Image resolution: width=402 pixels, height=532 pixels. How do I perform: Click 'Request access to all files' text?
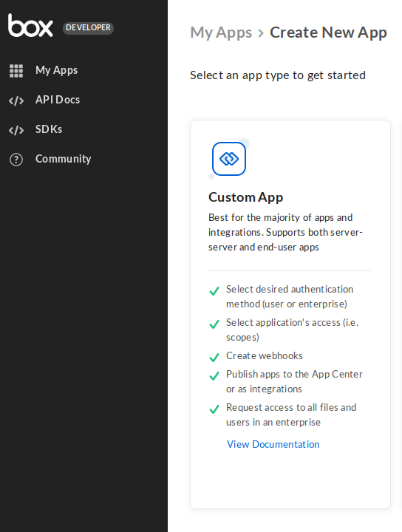tap(291, 415)
